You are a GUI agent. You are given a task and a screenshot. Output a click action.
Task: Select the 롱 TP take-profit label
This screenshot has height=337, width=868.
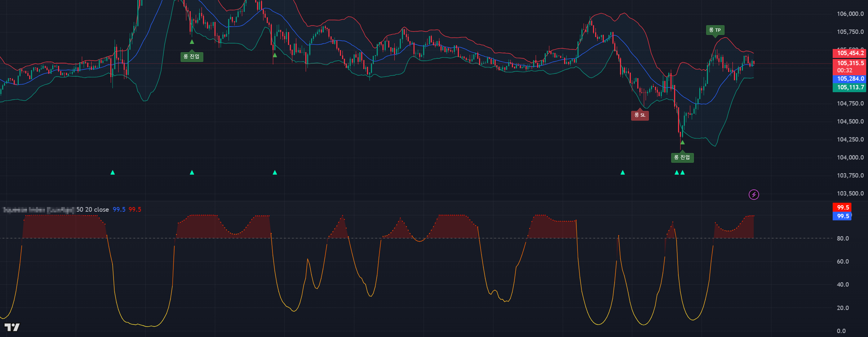(x=715, y=30)
